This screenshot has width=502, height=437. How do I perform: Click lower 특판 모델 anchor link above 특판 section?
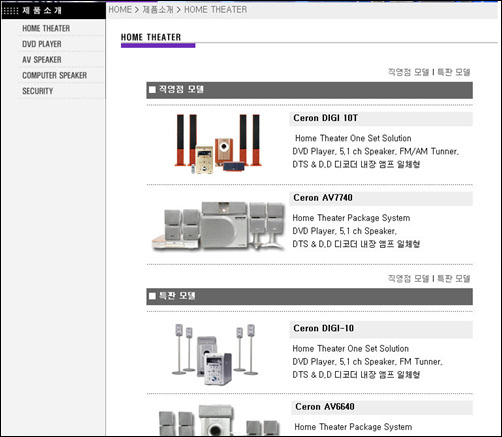[453, 278]
